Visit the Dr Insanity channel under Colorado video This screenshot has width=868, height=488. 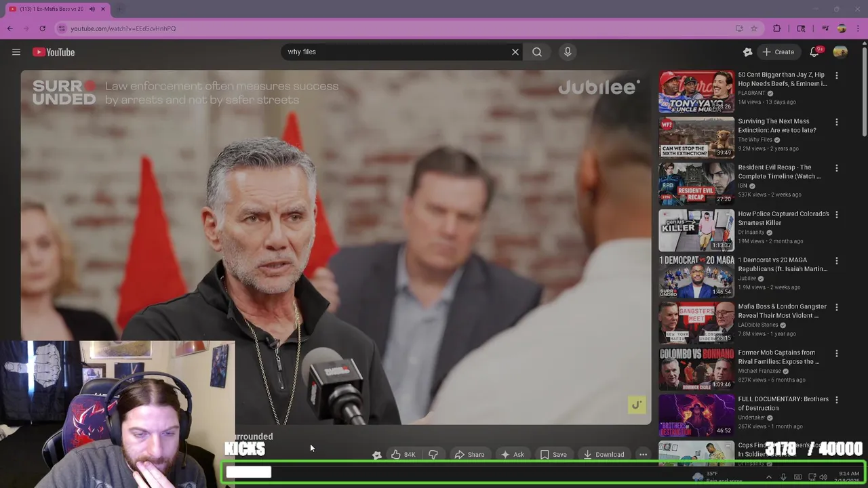click(751, 232)
